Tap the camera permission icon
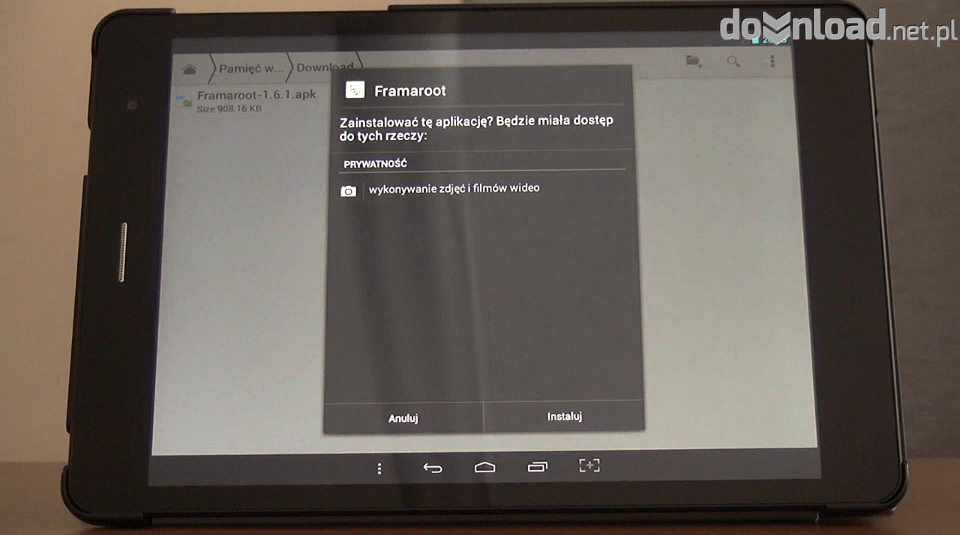This screenshot has width=960, height=535. pos(348,192)
